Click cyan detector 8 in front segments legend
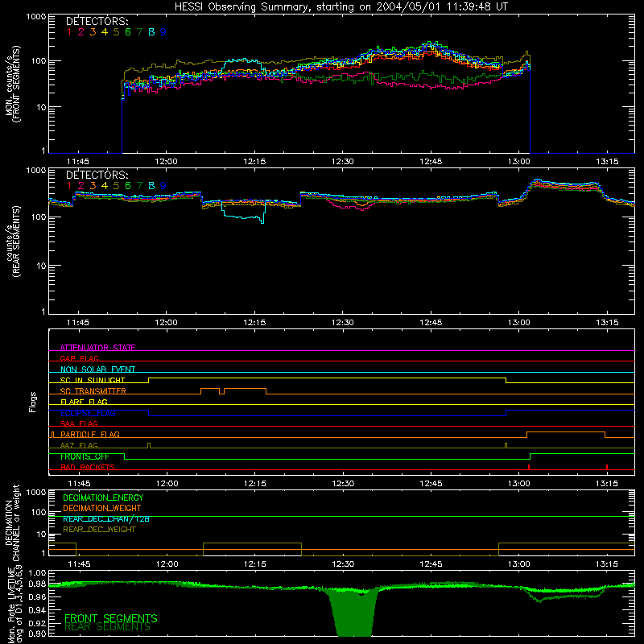 151,32
